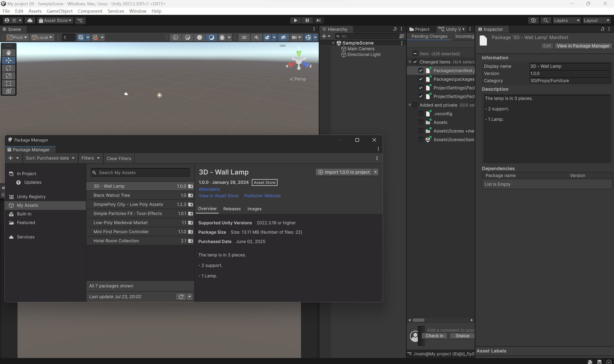
Task: Toggle scene audio mute icon
Action: tap(257, 37)
